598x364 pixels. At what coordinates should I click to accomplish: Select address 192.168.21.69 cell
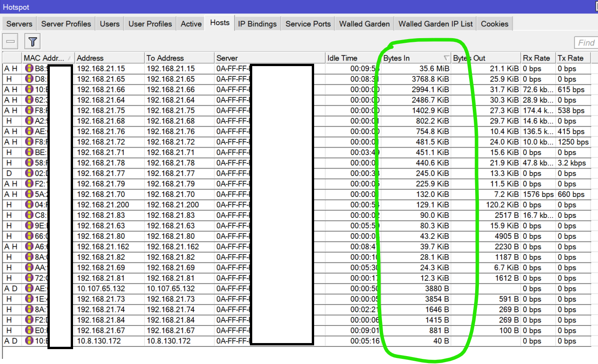[x=109, y=268]
